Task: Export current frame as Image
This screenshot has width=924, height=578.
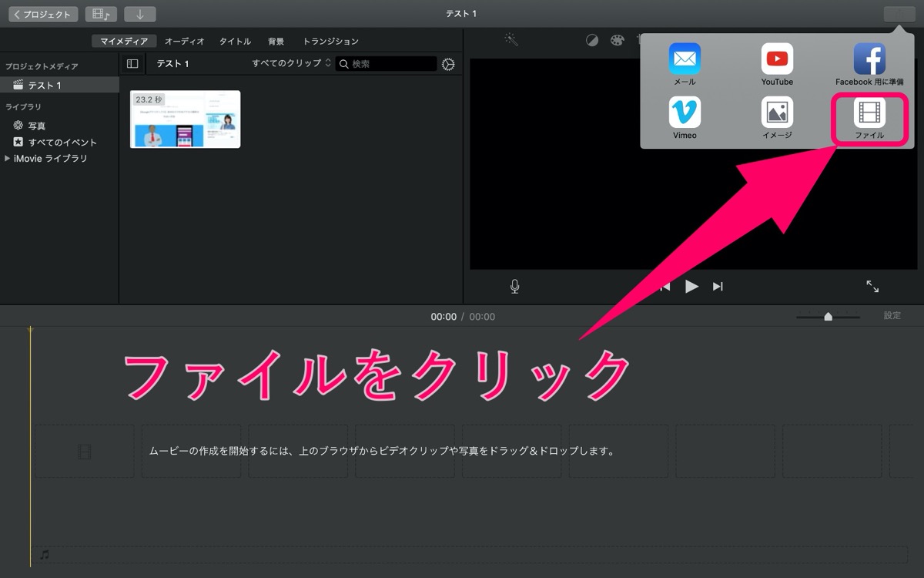Action: coord(777,119)
